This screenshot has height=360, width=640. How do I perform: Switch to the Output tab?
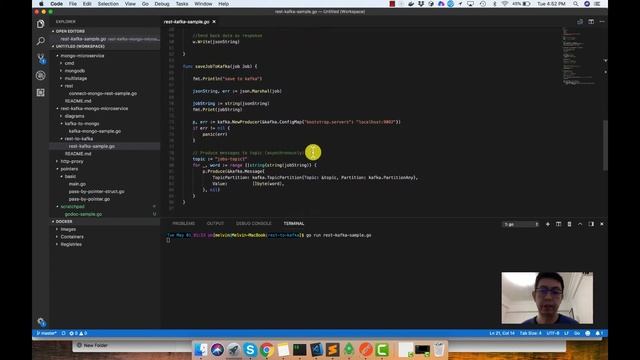pyautogui.click(x=215, y=224)
